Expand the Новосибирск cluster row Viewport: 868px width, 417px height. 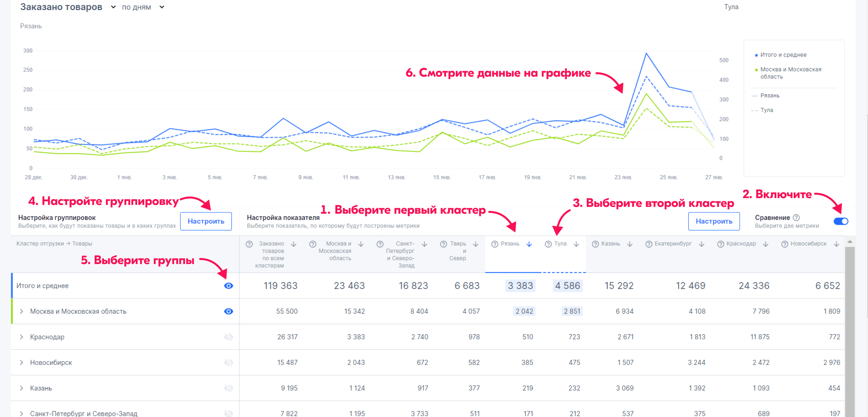point(21,362)
